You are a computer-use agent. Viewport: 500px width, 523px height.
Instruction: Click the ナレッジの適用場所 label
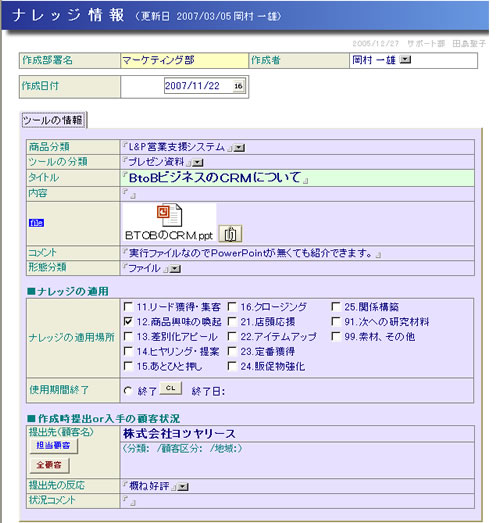pos(72,338)
